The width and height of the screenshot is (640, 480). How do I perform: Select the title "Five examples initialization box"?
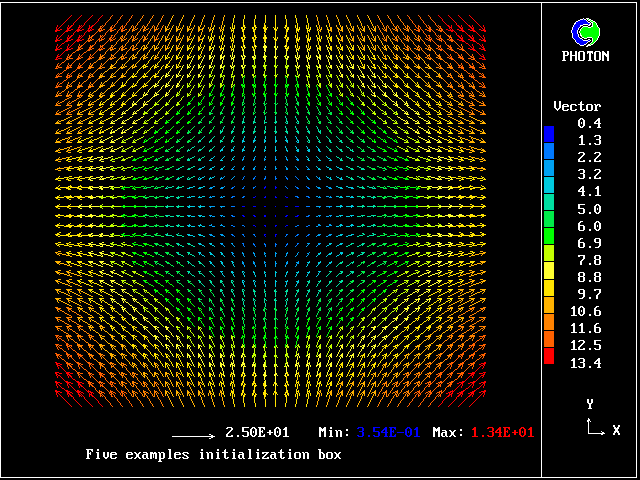click(213, 454)
